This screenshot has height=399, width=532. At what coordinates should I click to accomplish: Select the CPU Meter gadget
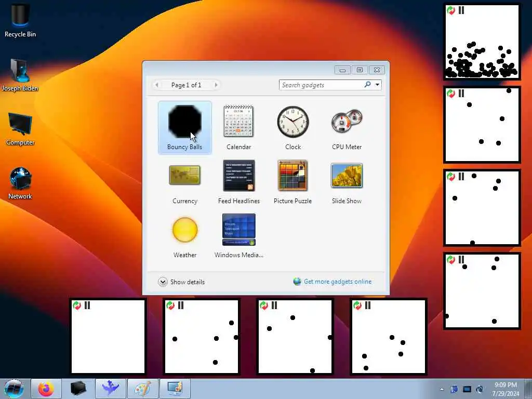click(x=347, y=128)
